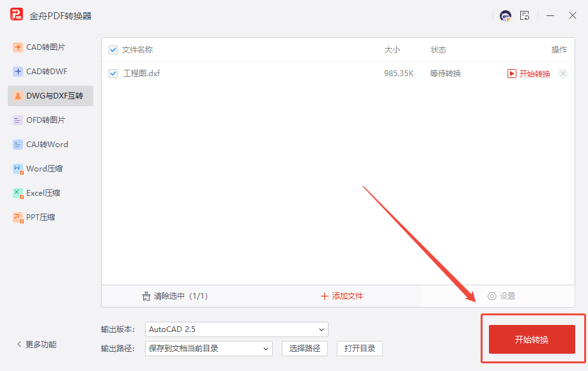588x371 pixels.
Task: Minimize the 金舟PDF转换器 window
Action: [x=550, y=16]
